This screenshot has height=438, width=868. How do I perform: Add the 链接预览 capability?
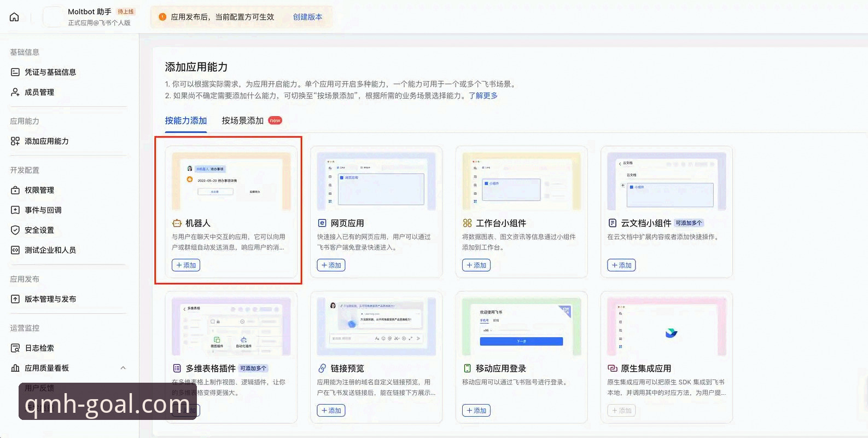pyautogui.click(x=331, y=411)
